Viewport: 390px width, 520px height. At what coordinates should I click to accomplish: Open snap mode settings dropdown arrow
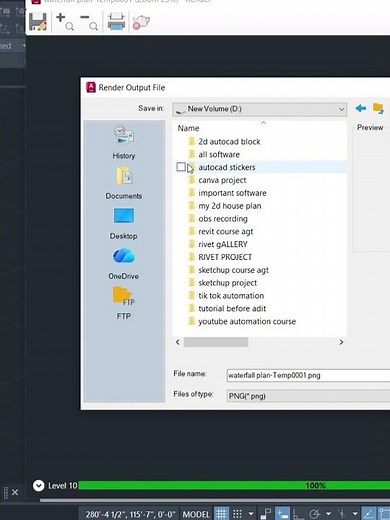pyautogui.click(x=251, y=514)
